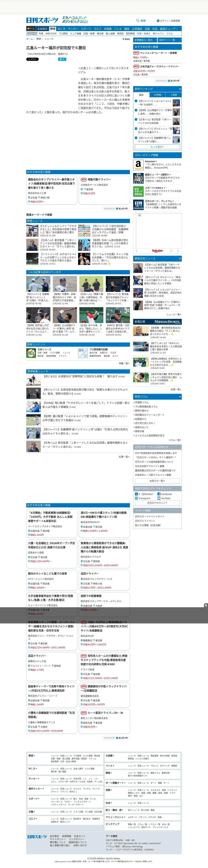Click the 日刊スポーツ PREMIUM icon
The image size is (208, 868).
[138, 205]
